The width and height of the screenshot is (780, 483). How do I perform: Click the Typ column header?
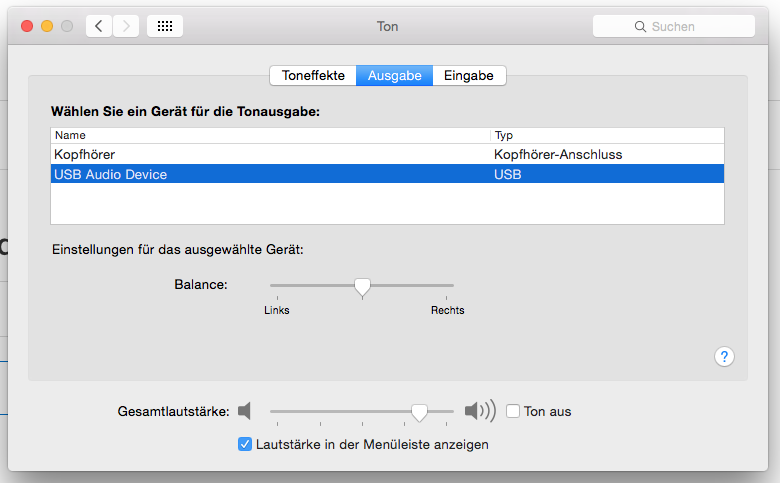(x=606, y=135)
